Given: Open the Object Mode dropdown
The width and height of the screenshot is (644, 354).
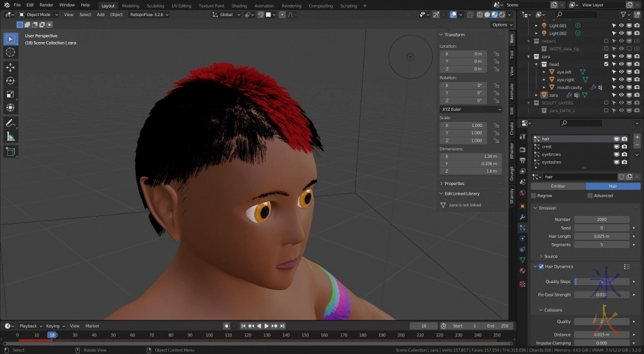Looking at the screenshot, I should pyautogui.click(x=39, y=14).
